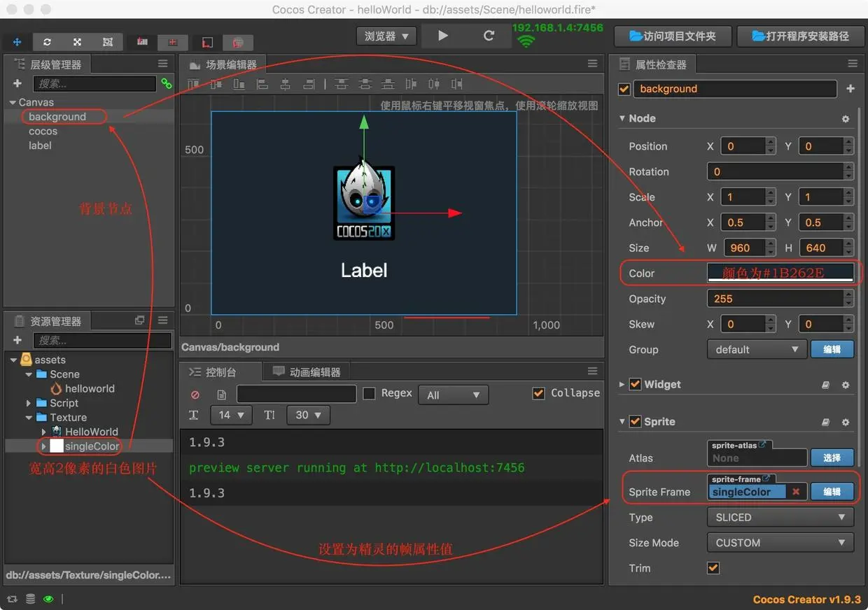Click the add asset plus icon in 资源管理器
868x610 pixels.
(x=17, y=340)
